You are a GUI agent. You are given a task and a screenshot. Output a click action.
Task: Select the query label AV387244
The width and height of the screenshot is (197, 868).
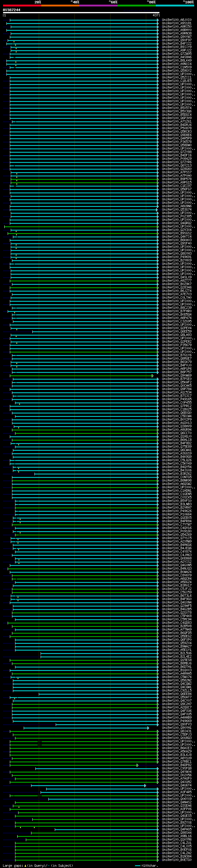pos(11,10)
